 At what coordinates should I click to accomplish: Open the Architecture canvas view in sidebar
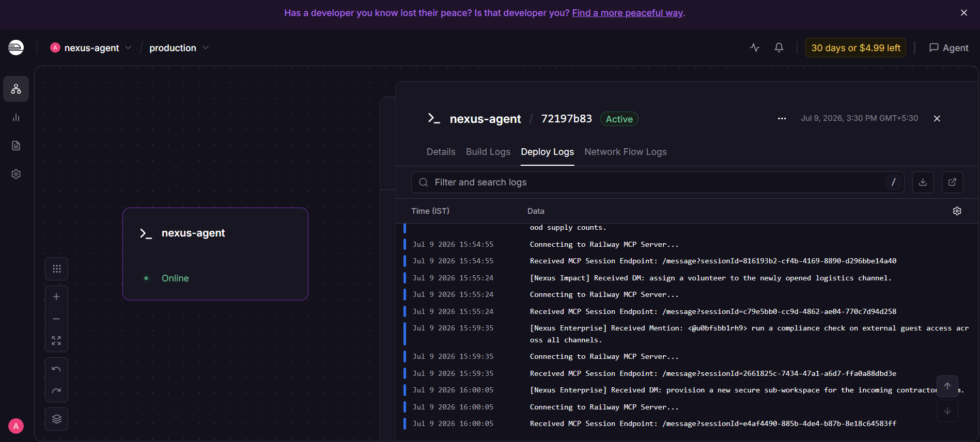[16, 89]
